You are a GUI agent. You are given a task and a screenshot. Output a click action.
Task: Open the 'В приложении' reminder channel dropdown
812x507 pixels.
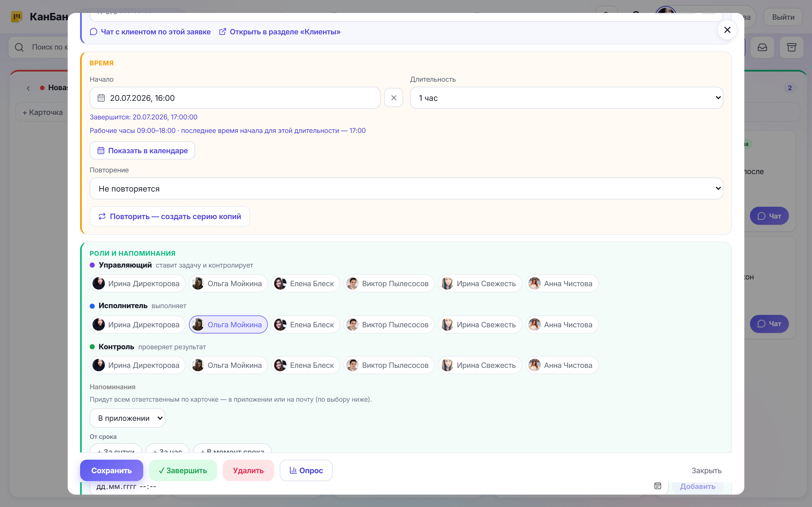coord(127,418)
